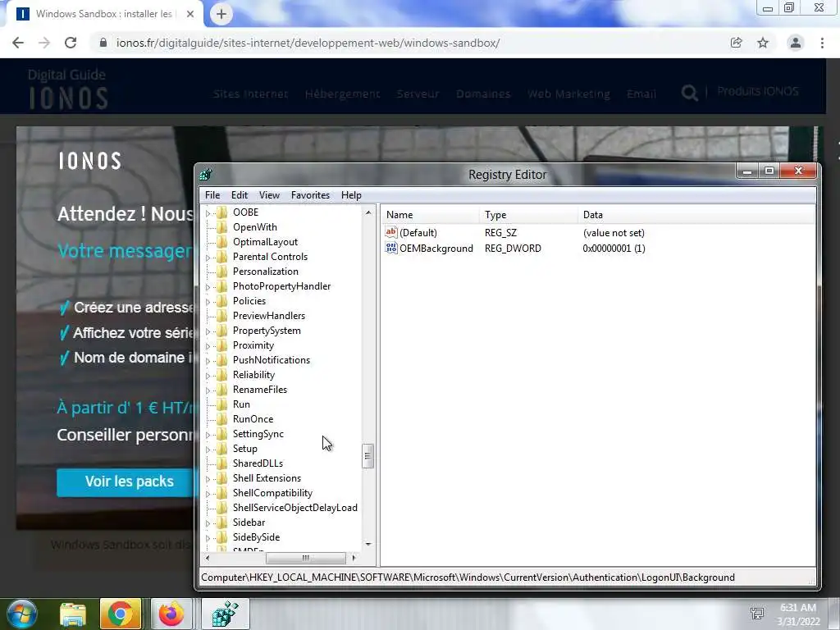Open the File menu in Registry Editor
This screenshot has height=630, width=840.
click(x=212, y=195)
